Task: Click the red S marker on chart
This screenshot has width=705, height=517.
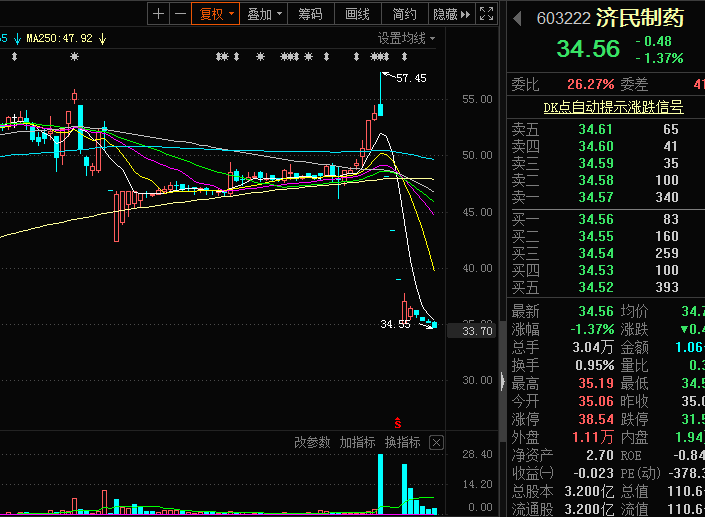Action: pyautogui.click(x=397, y=423)
